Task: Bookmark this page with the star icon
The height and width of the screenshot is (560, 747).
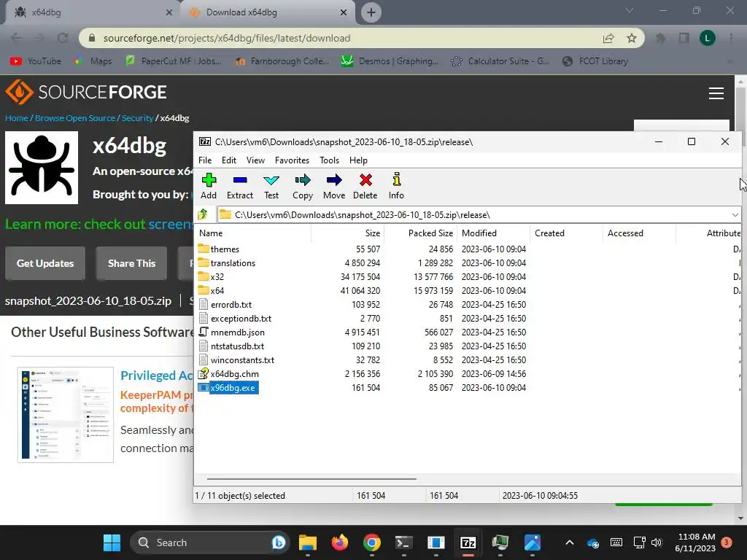Action: pyautogui.click(x=632, y=38)
